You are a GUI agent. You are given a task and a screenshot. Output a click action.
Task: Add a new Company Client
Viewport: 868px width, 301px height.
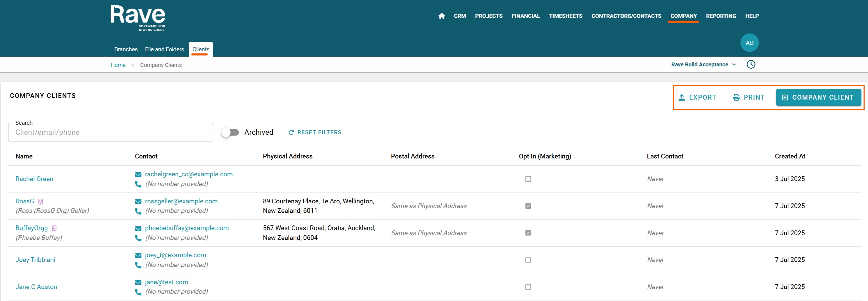pos(818,98)
